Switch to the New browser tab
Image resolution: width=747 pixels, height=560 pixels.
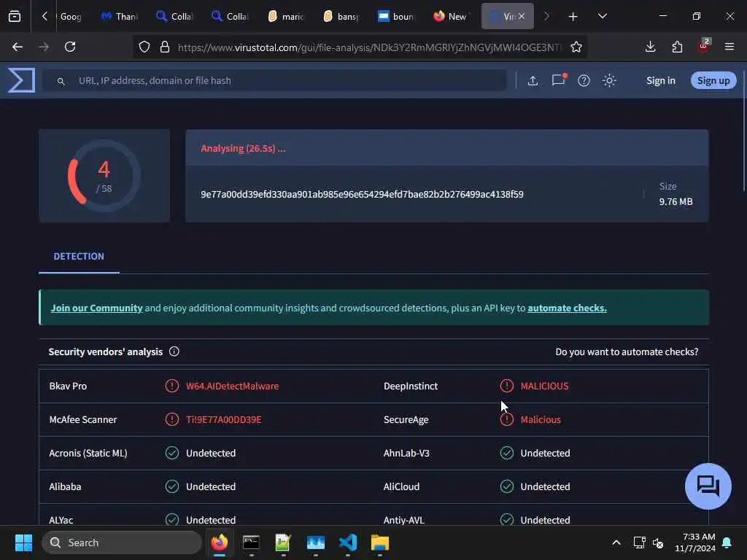pos(450,16)
